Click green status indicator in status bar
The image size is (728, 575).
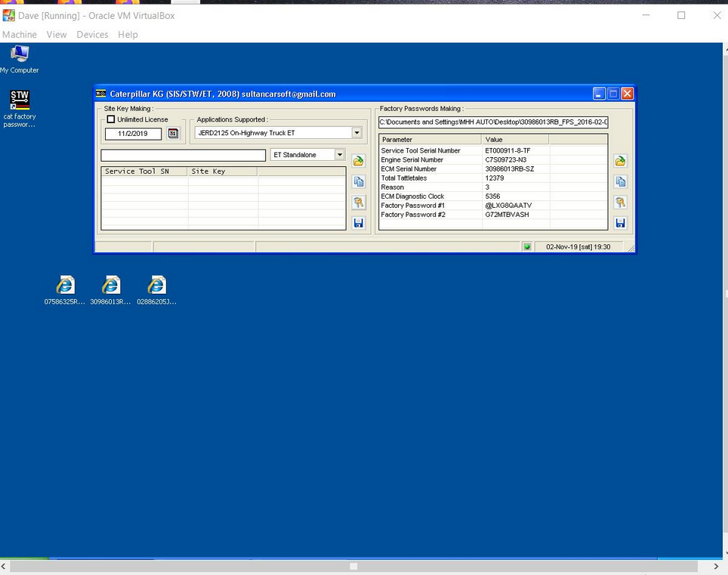pyautogui.click(x=527, y=246)
